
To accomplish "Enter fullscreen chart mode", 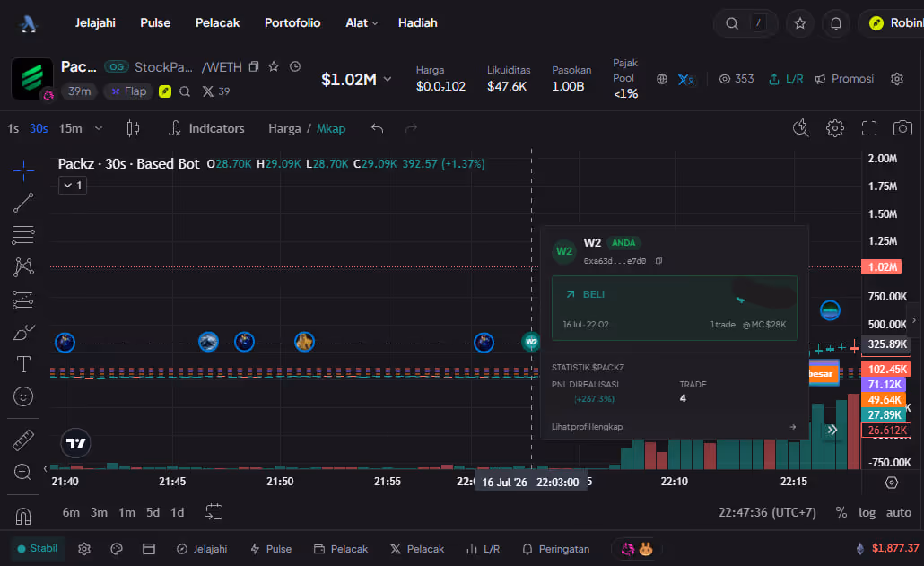I will pos(869,128).
